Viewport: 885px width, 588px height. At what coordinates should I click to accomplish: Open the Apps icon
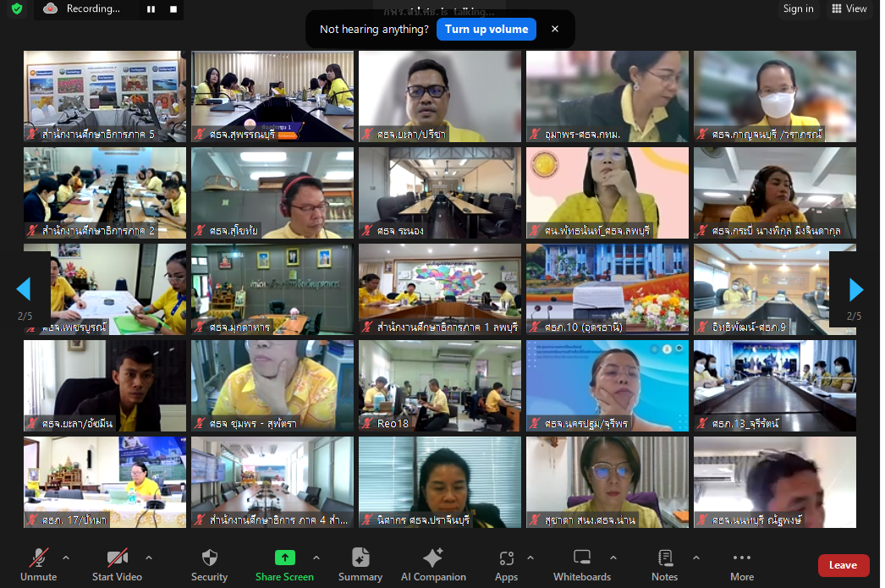pos(506,558)
